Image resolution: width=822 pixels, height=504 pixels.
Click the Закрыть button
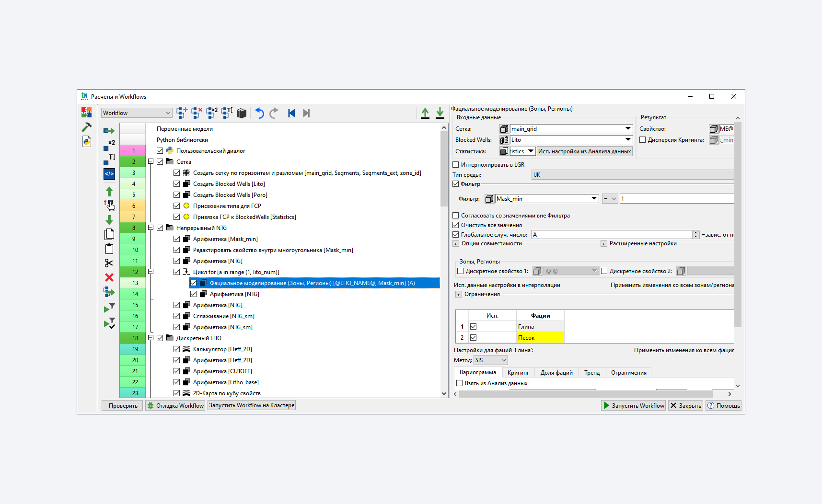pyautogui.click(x=685, y=406)
